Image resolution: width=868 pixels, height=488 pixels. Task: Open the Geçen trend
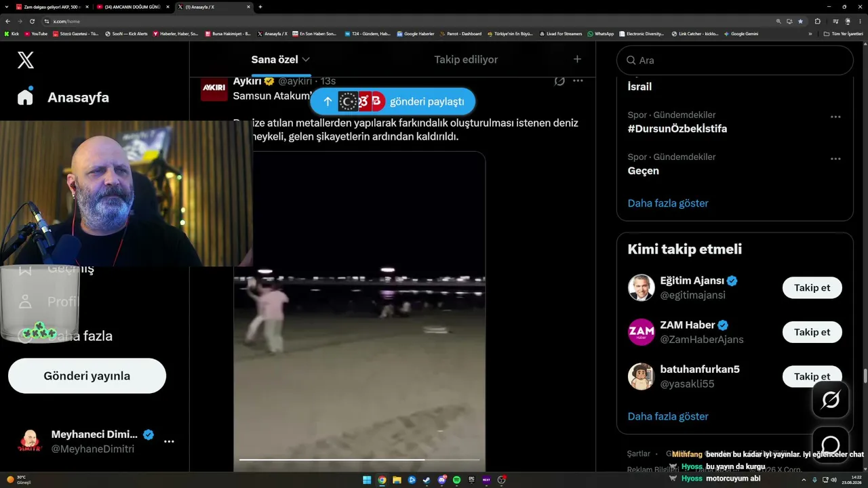644,171
